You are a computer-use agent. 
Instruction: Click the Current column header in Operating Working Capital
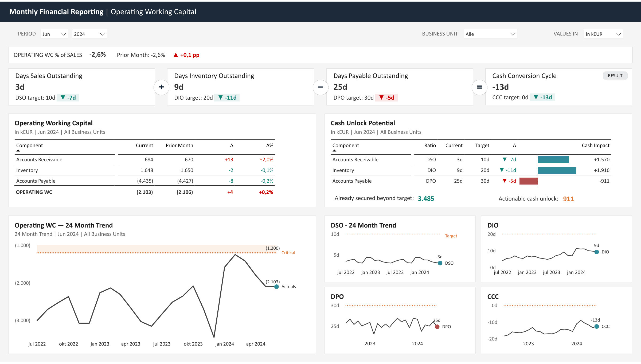tap(144, 146)
